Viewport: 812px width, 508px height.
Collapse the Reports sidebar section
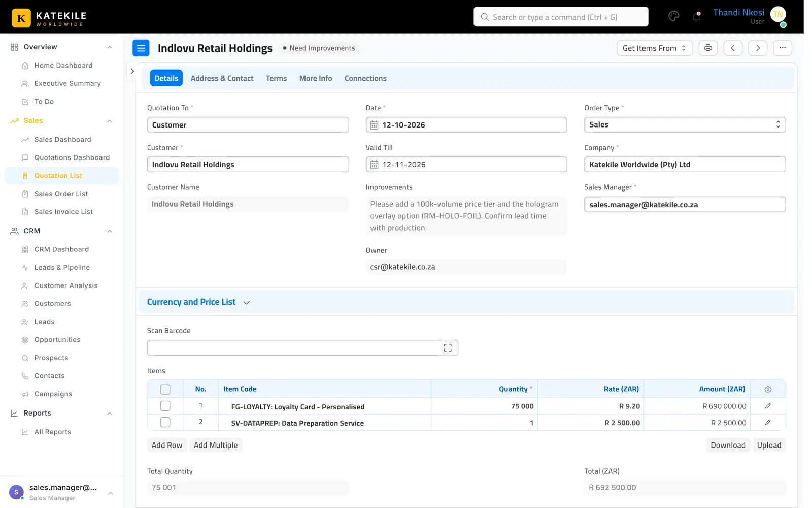[x=110, y=414]
